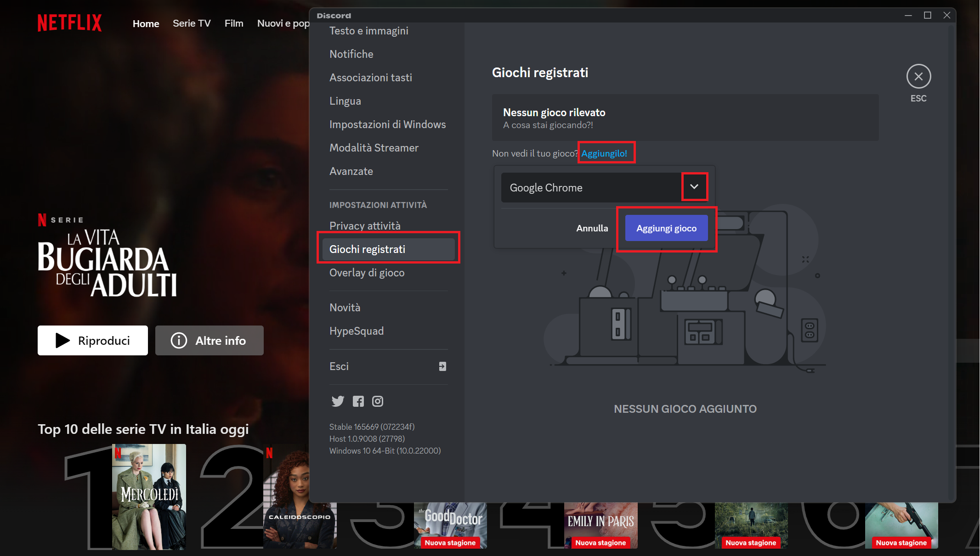
Task: Open the Serie TV menu on Netflix
Action: pyautogui.click(x=192, y=23)
